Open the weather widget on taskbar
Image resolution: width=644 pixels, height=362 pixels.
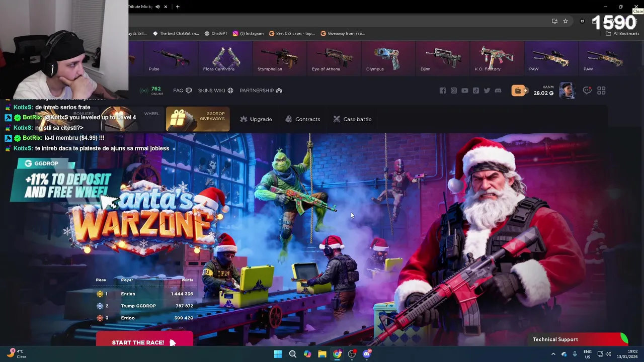coord(16,353)
